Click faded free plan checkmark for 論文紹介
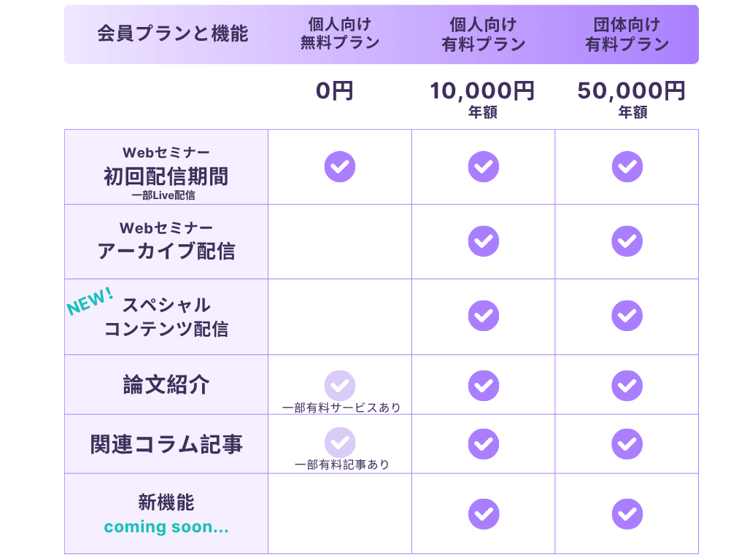Image resolution: width=747 pixels, height=560 pixels. [340, 385]
